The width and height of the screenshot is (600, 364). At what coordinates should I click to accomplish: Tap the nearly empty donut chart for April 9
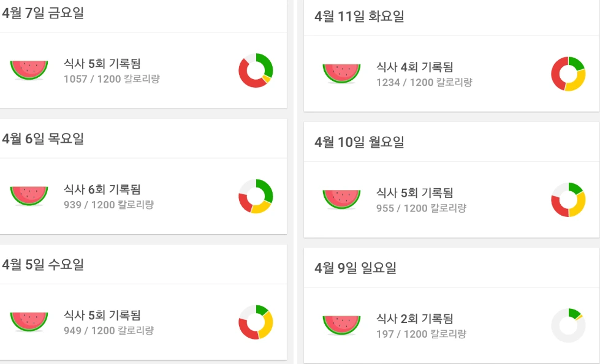coord(568,325)
